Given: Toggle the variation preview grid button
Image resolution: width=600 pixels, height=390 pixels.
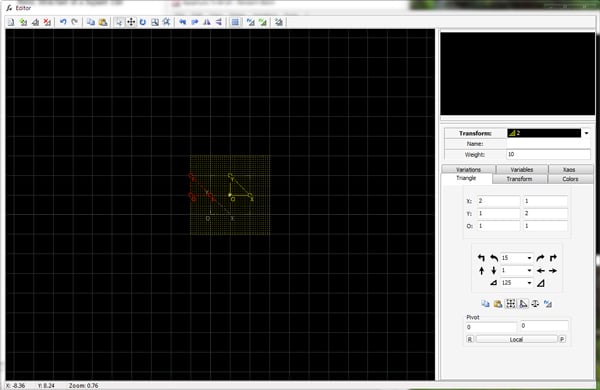Looking at the screenshot, I should point(235,22).
